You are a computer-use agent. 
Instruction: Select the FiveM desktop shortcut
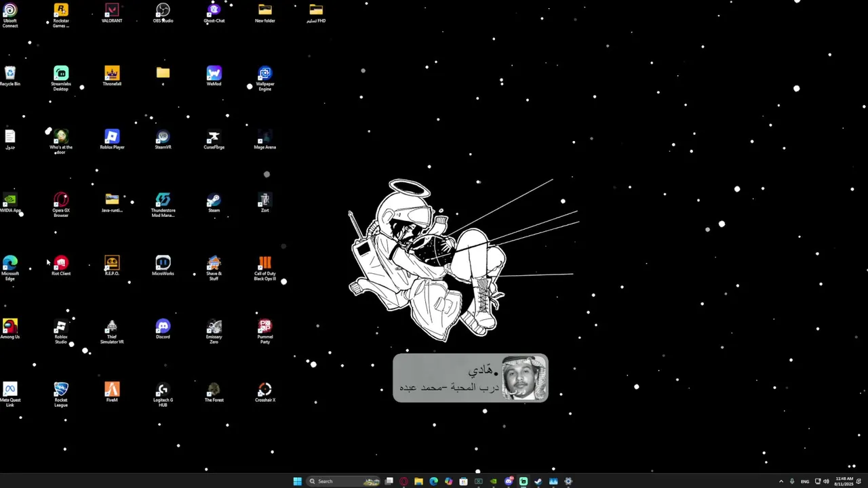click(112, 392)
